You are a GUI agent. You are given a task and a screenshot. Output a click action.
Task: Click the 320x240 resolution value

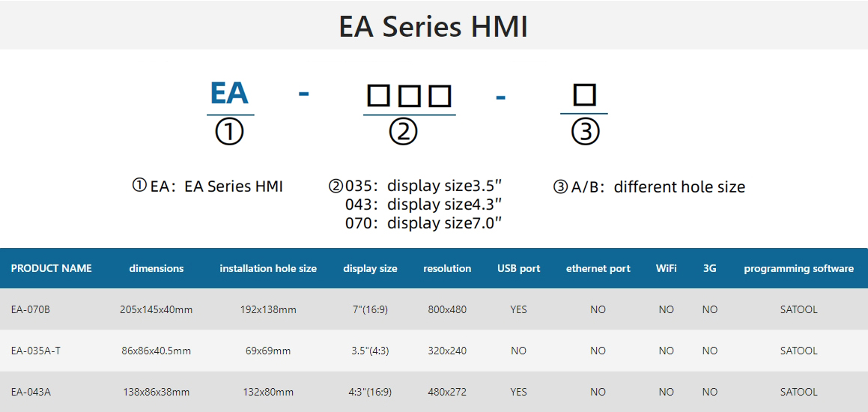(447, 351)
